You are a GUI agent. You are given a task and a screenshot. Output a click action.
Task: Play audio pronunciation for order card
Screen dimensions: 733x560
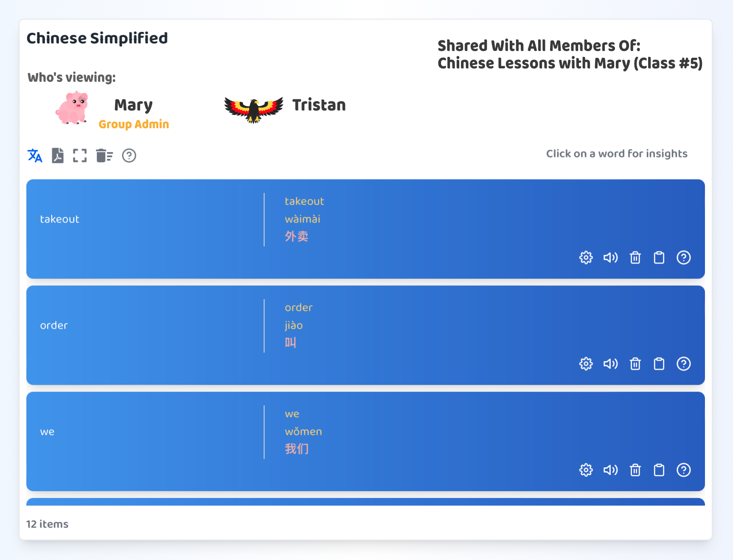(610, 364)
